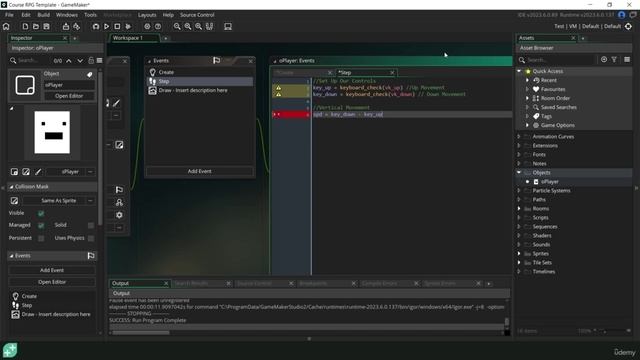The width and height of the screenshot is (640, 360).
Task: Stop the running game
Action: click(117, 27)
